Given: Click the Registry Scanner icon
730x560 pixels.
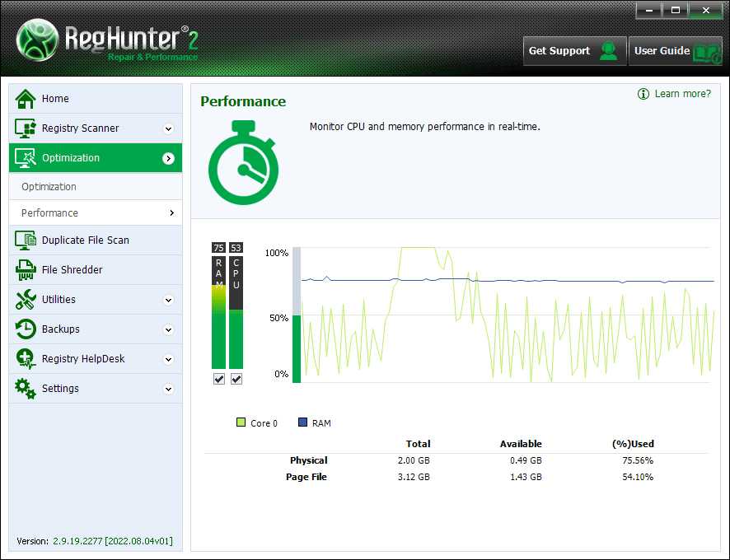Looking at the screenshot, I should (26, 128).
